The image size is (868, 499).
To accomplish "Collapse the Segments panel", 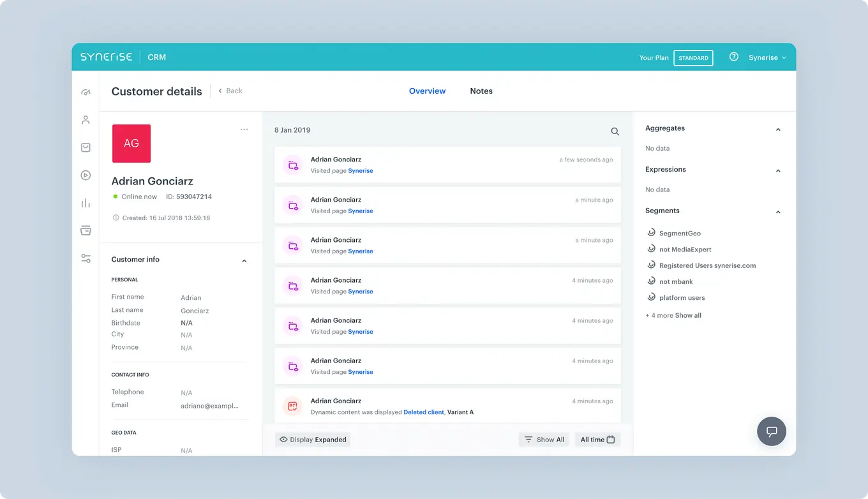I will [778, 211].
